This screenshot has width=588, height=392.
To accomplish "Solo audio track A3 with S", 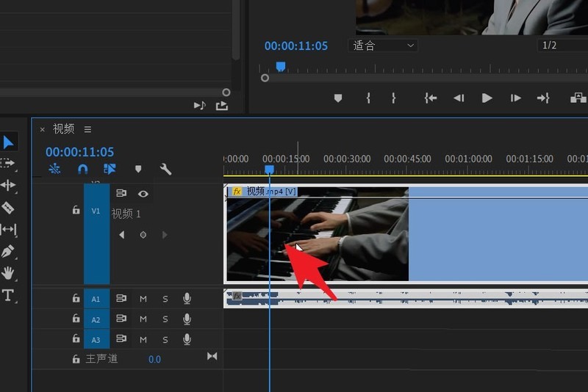I will (165, 339).
